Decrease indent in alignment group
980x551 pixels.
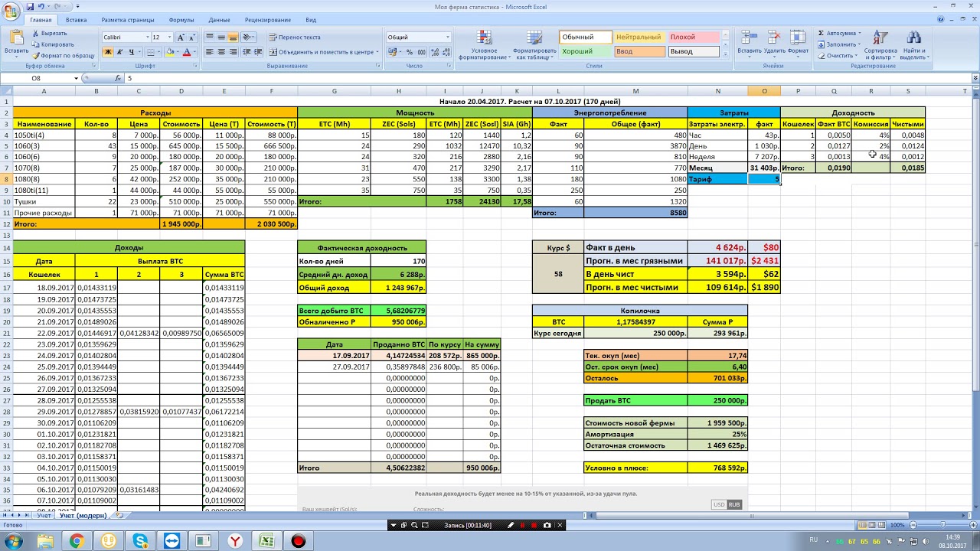pos(248,52)
